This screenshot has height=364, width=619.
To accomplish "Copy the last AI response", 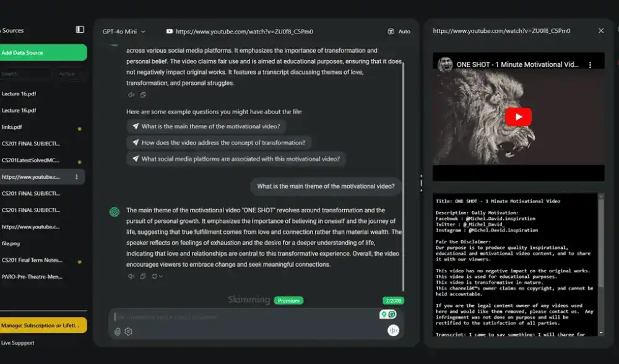I will 142,276.
